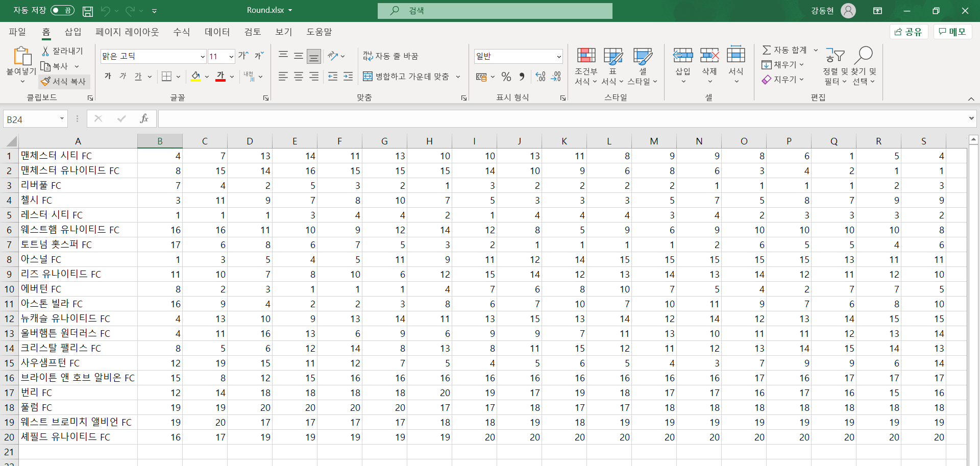Click the red Font Color 가 icon
The height and width of the screenshot is (466, 980).
(220, 77)
